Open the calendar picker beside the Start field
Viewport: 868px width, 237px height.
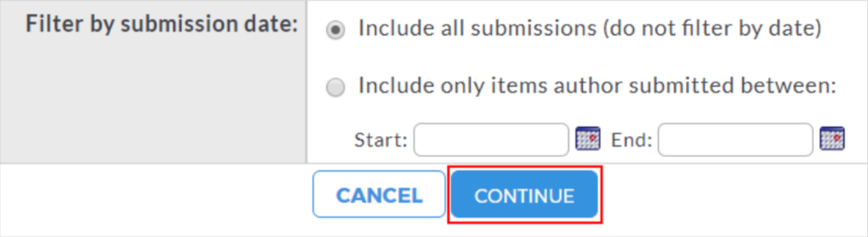coord(588,139)
